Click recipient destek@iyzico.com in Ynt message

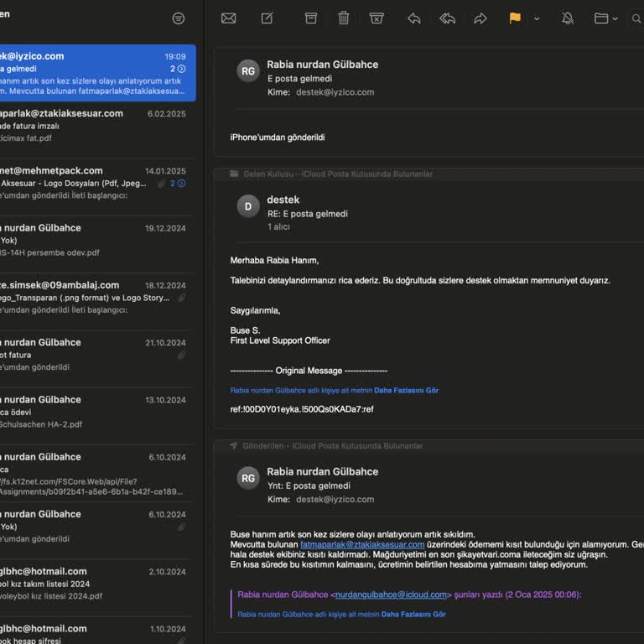tap(335, 500)
